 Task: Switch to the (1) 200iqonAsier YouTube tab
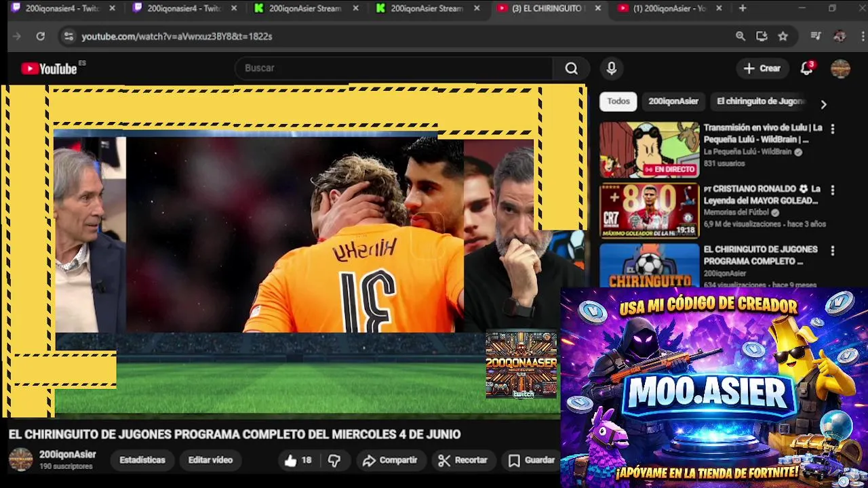(670, 8)
